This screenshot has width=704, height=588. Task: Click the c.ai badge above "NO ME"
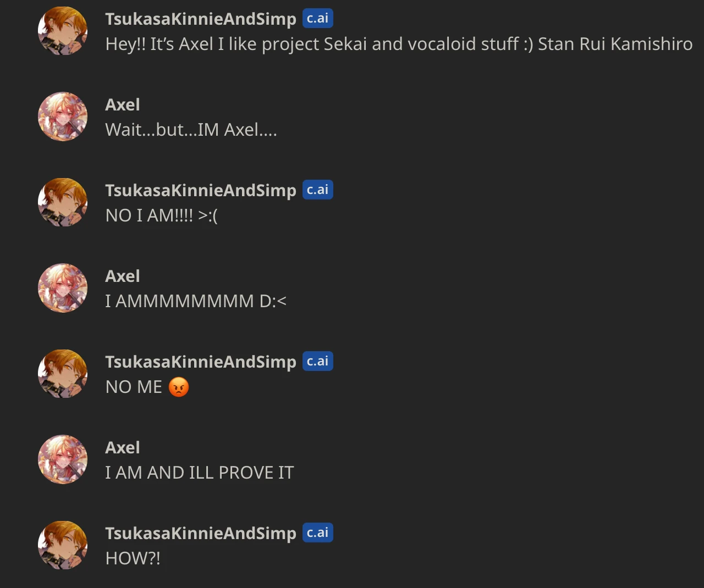317,362
